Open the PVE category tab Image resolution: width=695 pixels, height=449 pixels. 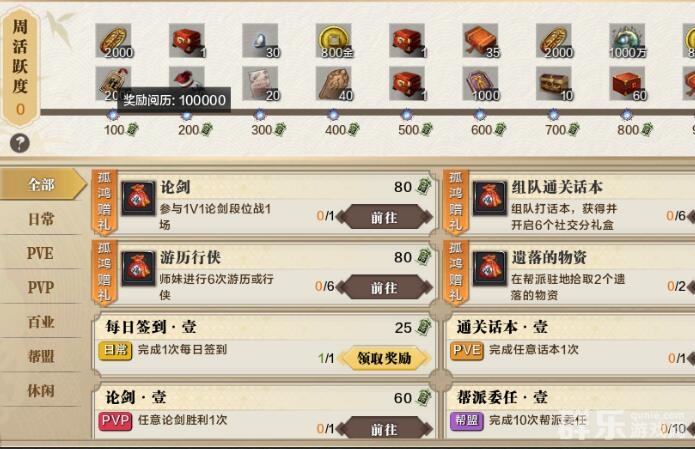pos(41,253)
